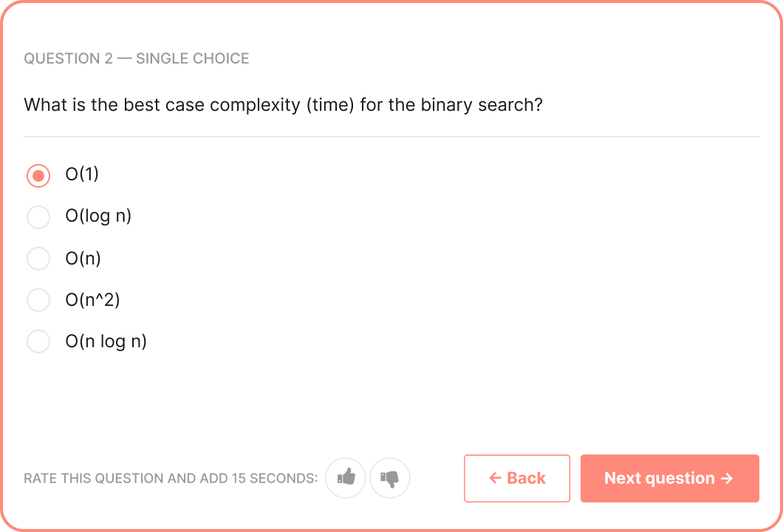Viewport: 783px width, 532px height.
Task: Click the Back button
Action: [517, 478]
